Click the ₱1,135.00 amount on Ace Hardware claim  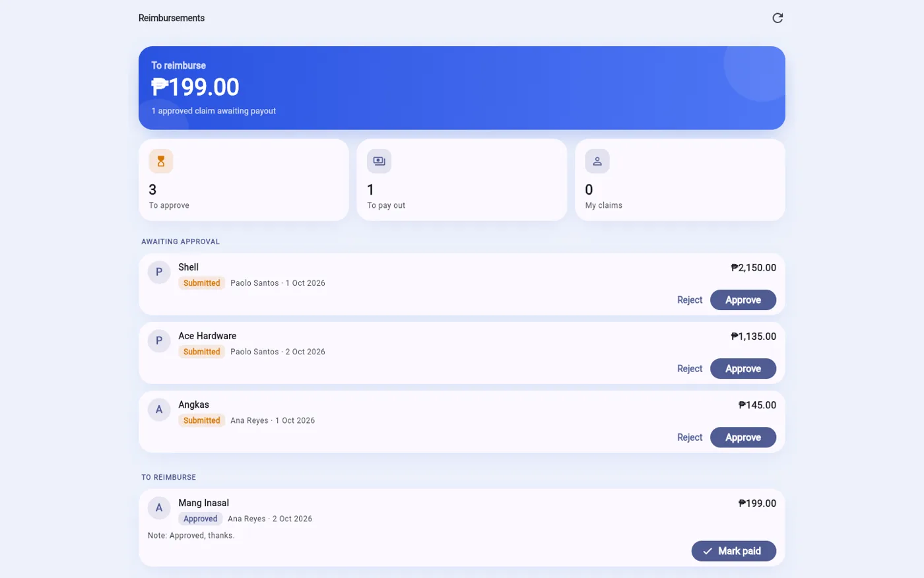[753, 336]
